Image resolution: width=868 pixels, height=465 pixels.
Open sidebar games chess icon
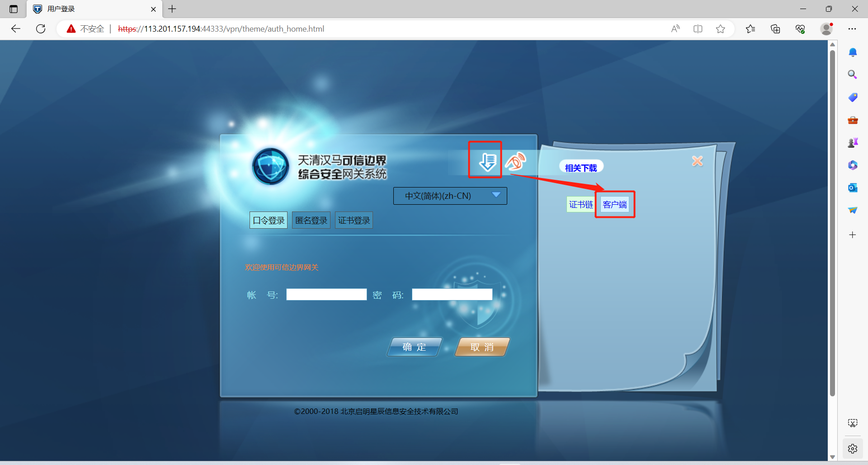[x=853, y=143]
